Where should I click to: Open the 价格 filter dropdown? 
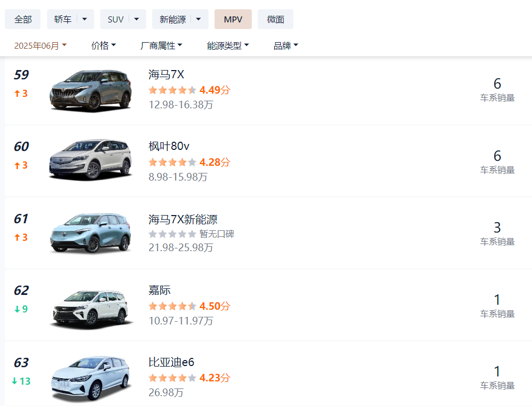tap(103, 45)
